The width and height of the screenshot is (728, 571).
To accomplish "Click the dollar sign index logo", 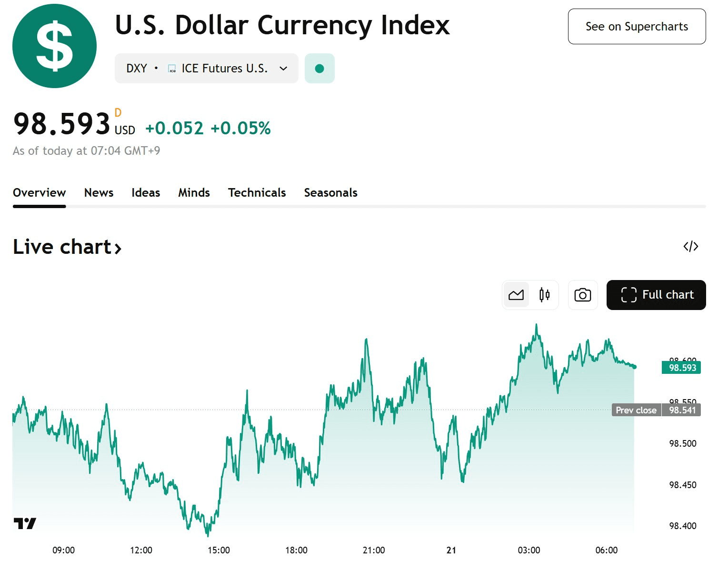I will click(54, 46).
